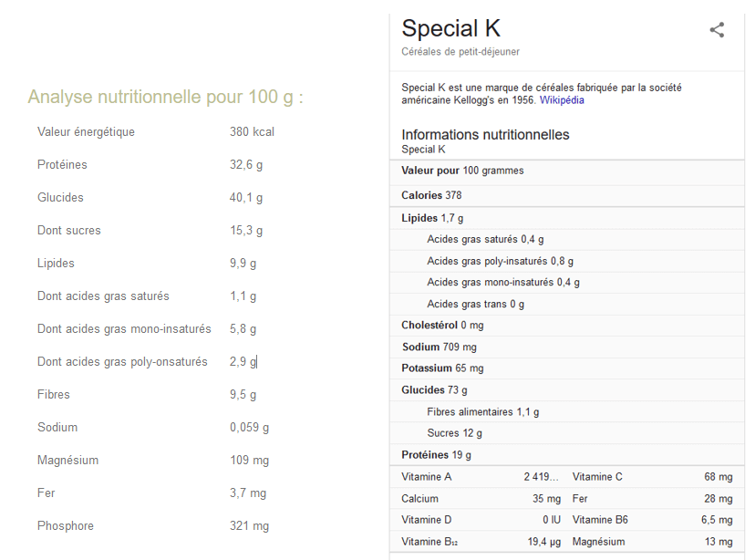This screenshot has height=560, width=755.
Task: Click the share icon next to Special K
Action: 717,30
